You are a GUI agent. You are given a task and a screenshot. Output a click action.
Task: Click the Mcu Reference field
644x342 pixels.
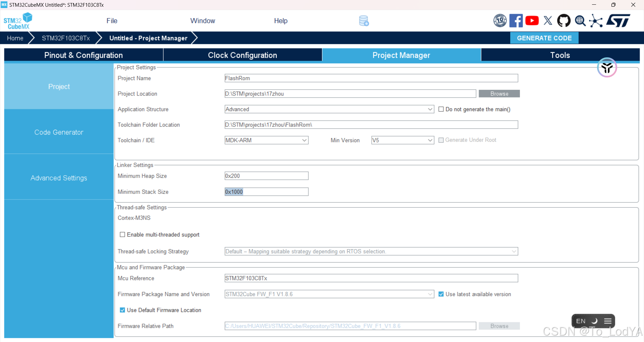371,278
